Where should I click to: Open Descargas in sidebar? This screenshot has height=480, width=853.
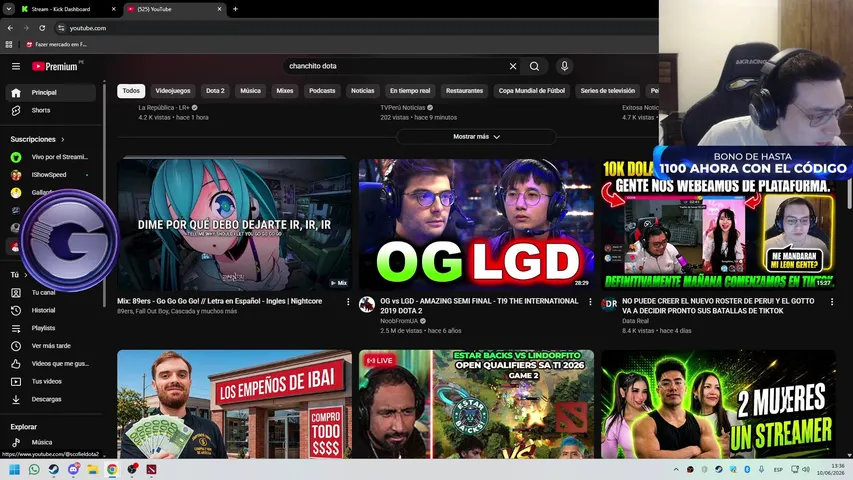tap(51, 399)
